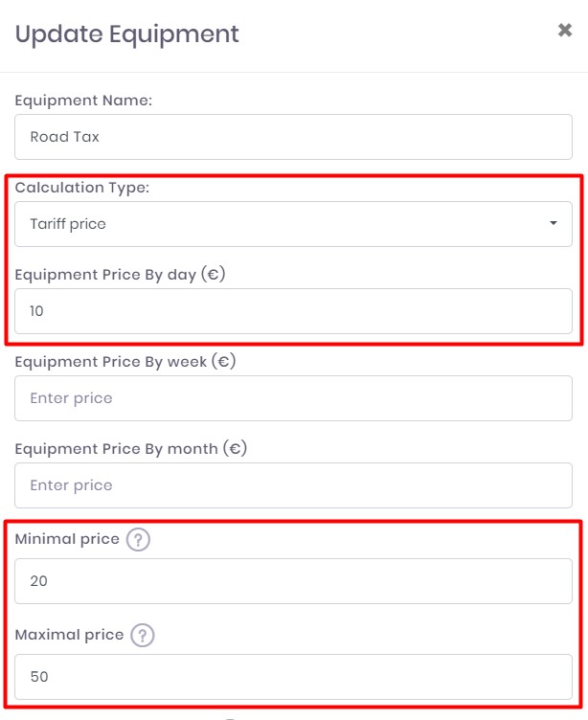Select the empty price by week field
This screenshot has height=720, width=588.
point(293,398)
